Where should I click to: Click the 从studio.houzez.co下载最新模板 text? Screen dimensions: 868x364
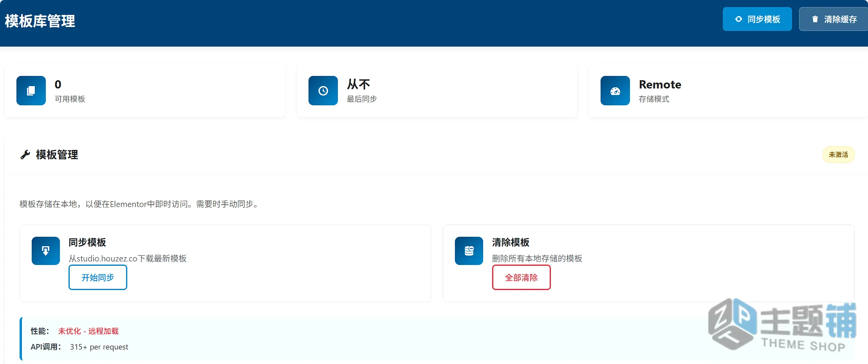click(x=128, y=258)
